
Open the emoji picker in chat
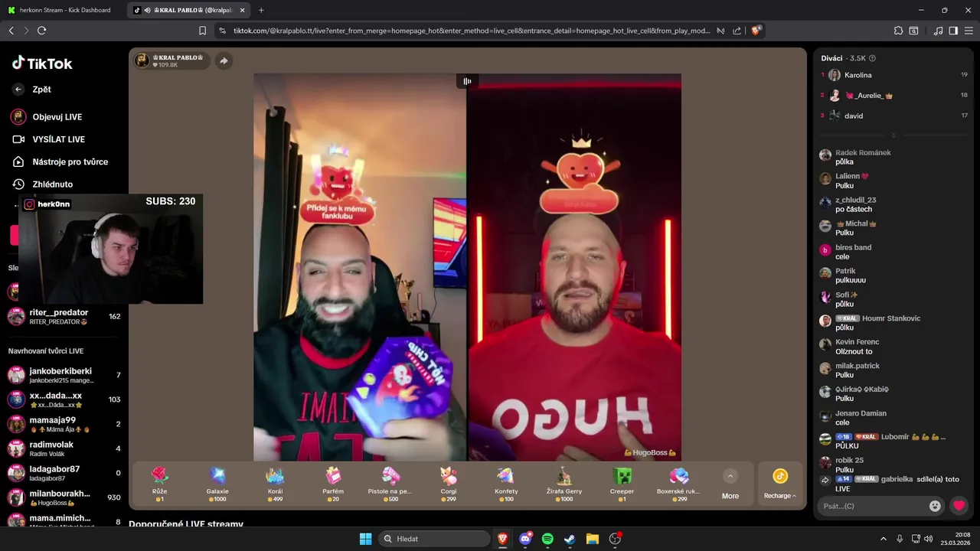click(935, 506)
